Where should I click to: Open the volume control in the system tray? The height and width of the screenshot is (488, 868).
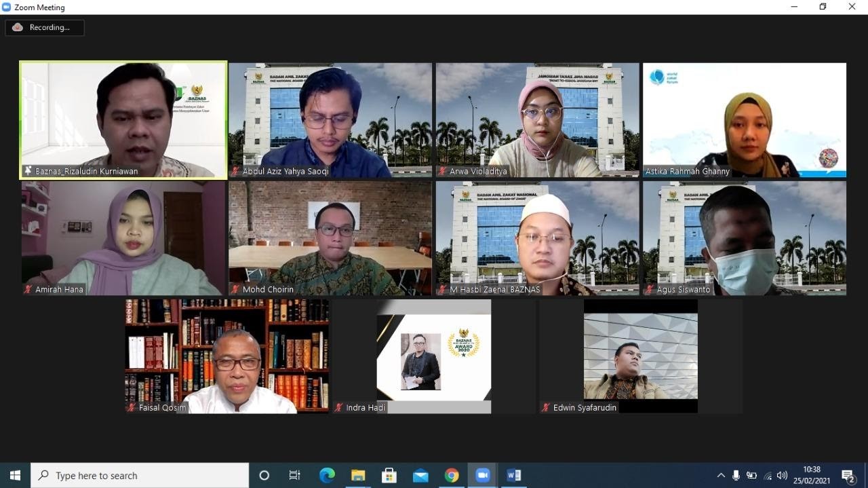point(782,476)
